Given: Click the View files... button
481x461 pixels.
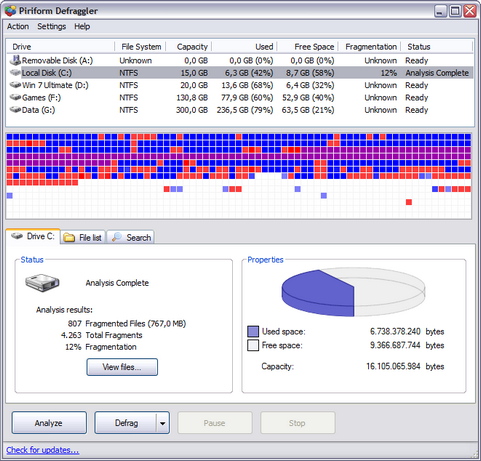Looking at the screenshot, I should point(122,367).
